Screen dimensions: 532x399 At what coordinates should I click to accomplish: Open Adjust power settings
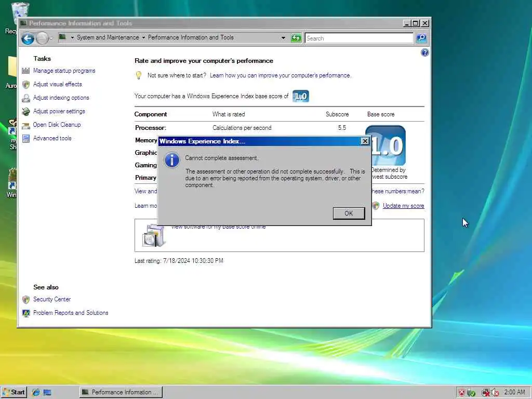tap(59, 111)
